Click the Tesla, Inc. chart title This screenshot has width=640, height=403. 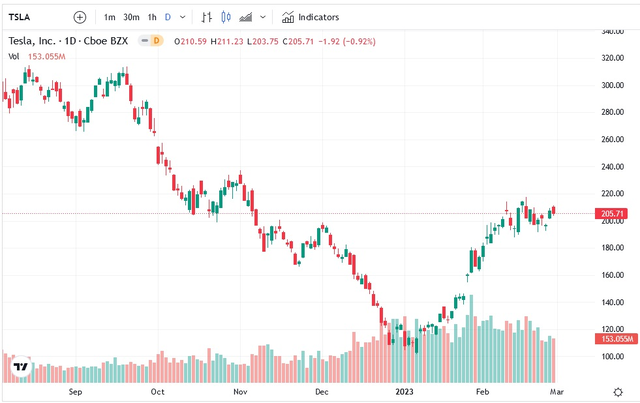coord(68,41)
